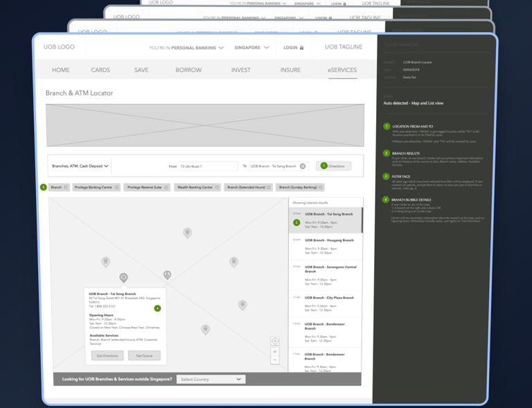Click the BRANCH RESULTS annotation heading
Image resolution: width=532 pixels, height=408 pixels.
coord(406,154)
